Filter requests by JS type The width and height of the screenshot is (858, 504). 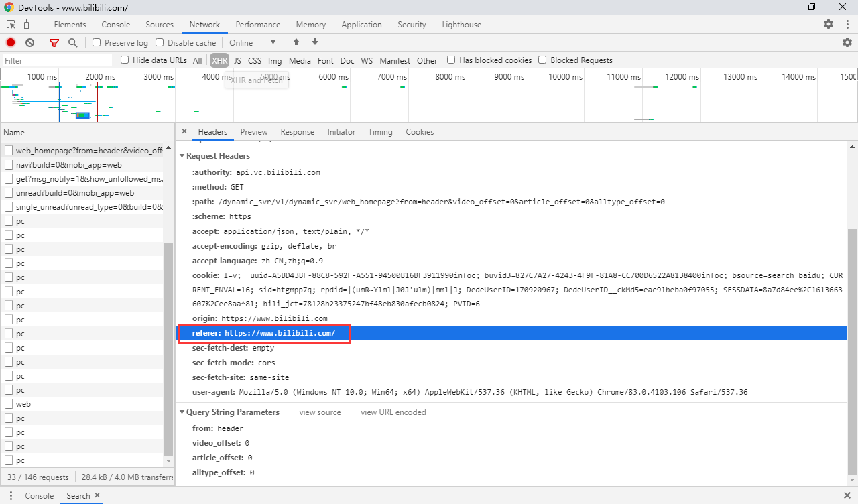(237, 60)
